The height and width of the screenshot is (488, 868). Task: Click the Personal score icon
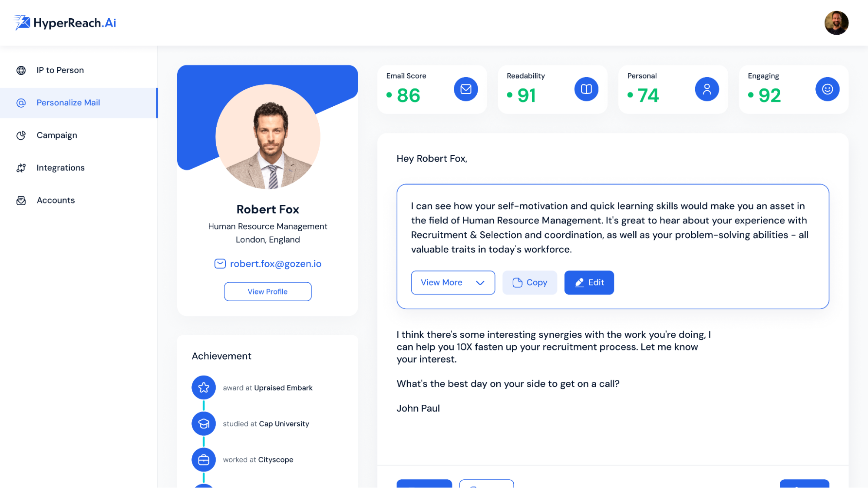[x=707, y=89]
